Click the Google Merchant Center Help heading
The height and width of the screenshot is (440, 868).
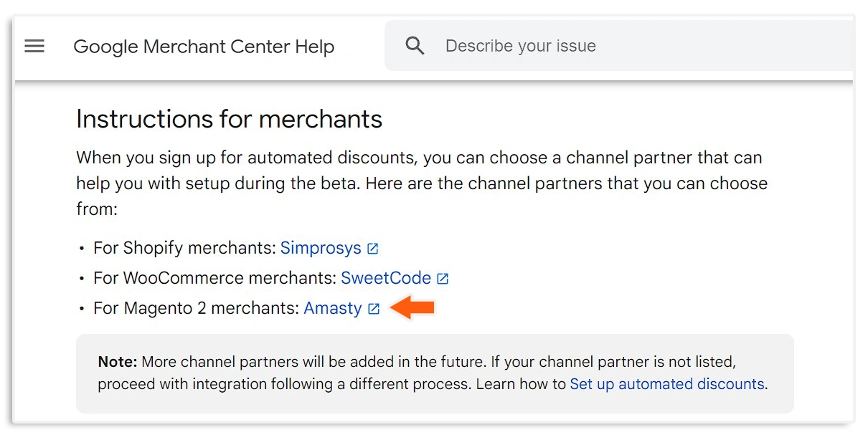(203, 46)
